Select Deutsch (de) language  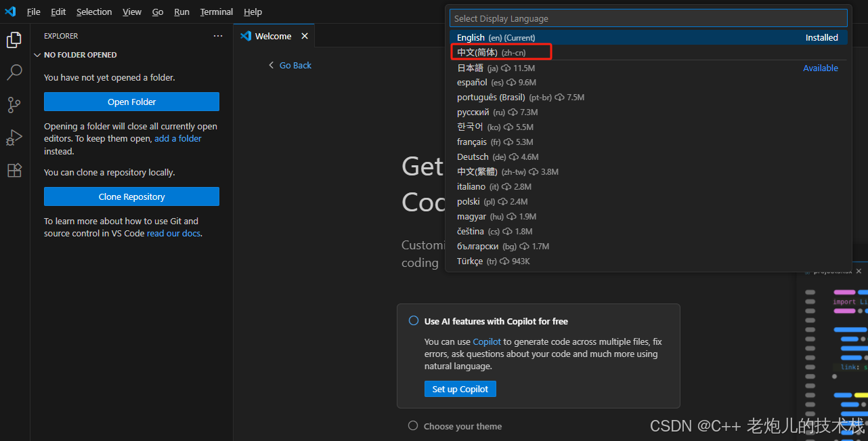649,157
